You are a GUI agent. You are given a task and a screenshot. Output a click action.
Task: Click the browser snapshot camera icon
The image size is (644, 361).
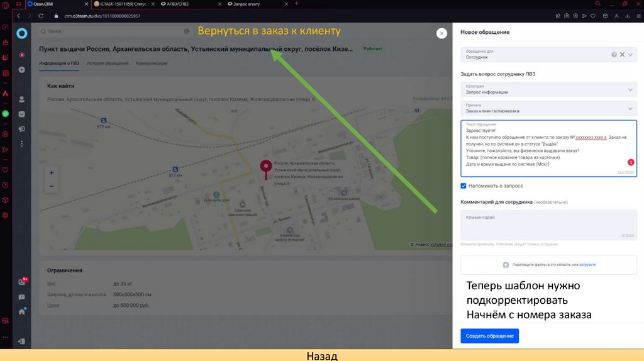tap(567, 16)
